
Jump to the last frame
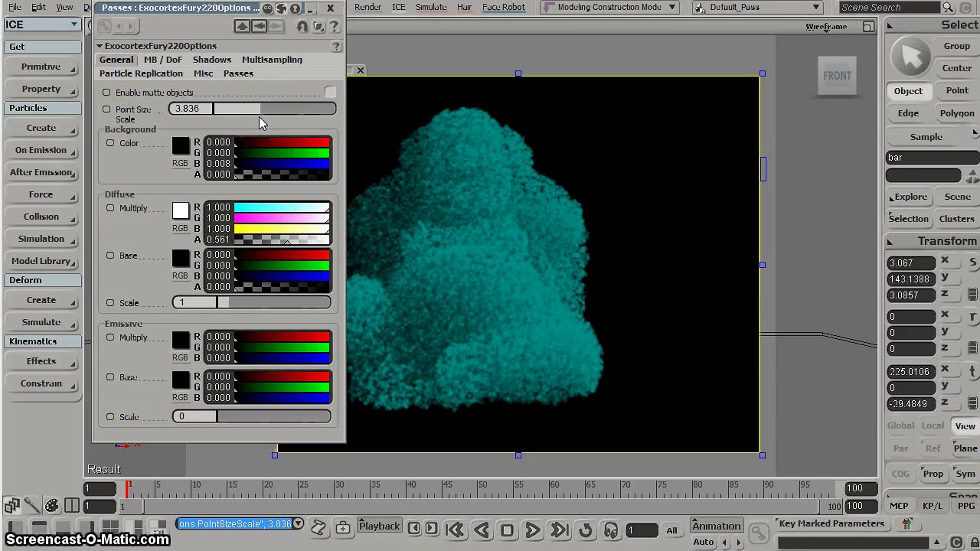(x=559, y=530)
